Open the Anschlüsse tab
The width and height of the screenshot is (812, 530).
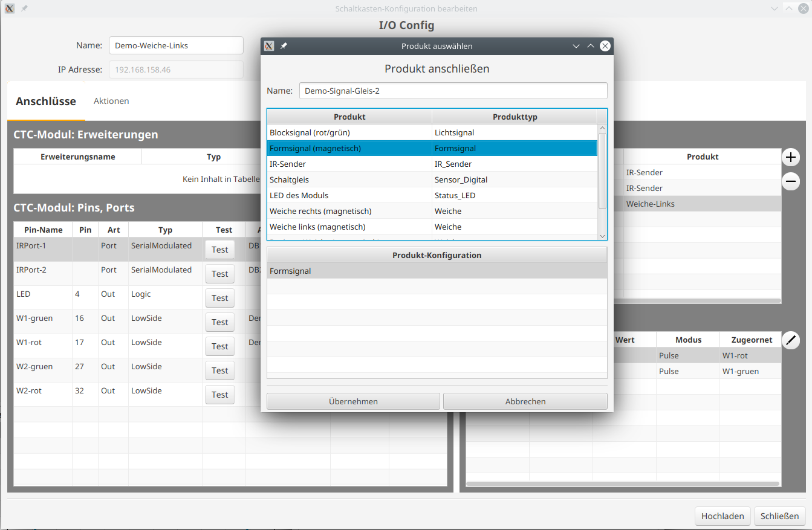pyautogui.click(x=46, y=101)
